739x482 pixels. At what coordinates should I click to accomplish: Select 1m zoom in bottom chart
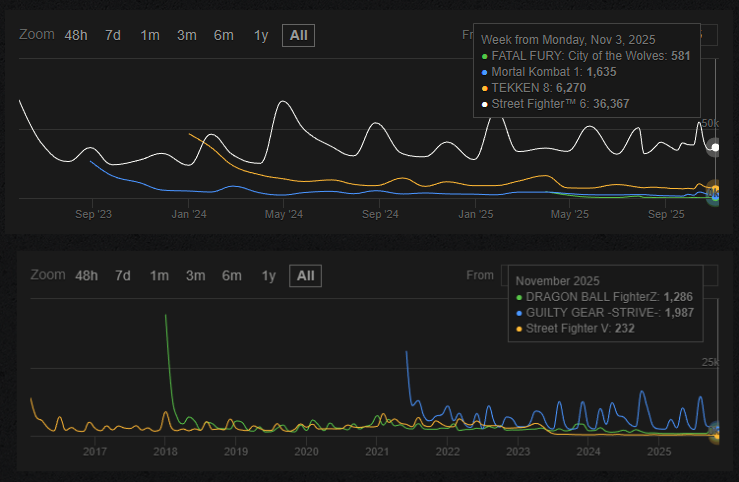pyautogui.click(x=159, y=276)
